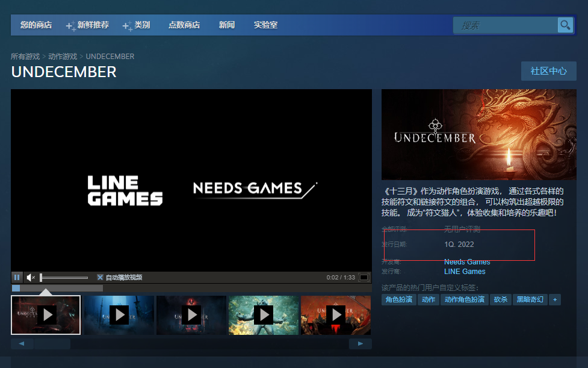This screenshot has height=368, width=588.
Task: Open developer Needs Games link
Action: (467, 261)
